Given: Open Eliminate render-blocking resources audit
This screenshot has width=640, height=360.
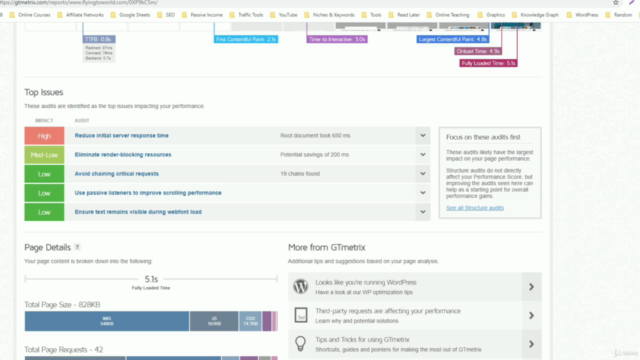Looking at the screenshot, I should pos(123,155).
